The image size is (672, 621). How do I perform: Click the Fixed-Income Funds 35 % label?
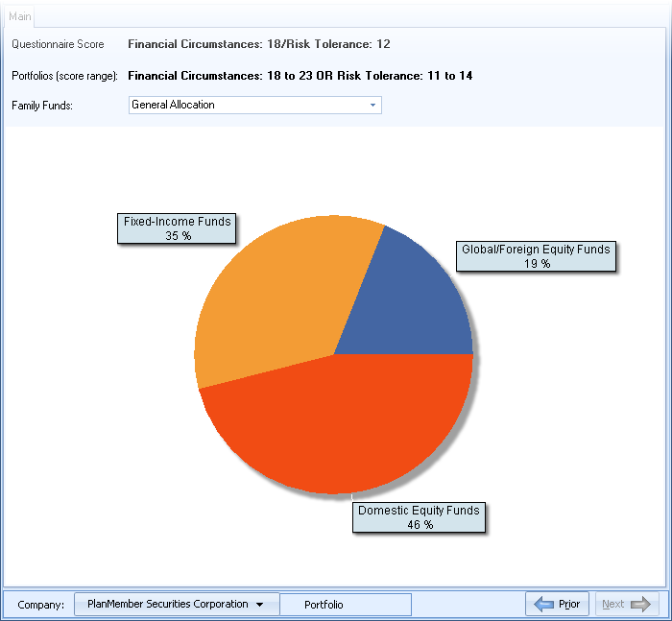tap(178, 228)
